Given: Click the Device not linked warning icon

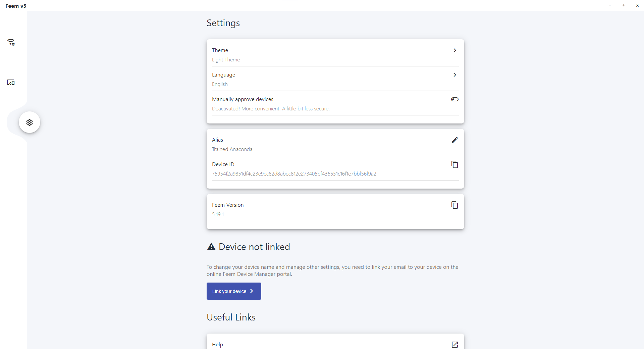Looking at the screenshot, I should pos(211,247).
